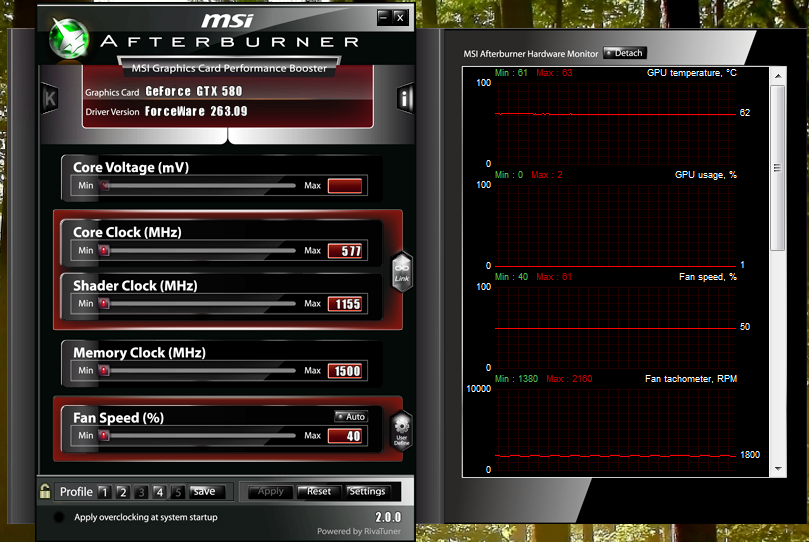Show card information with the i button
The image size is (809, 542).
(406, 98)
